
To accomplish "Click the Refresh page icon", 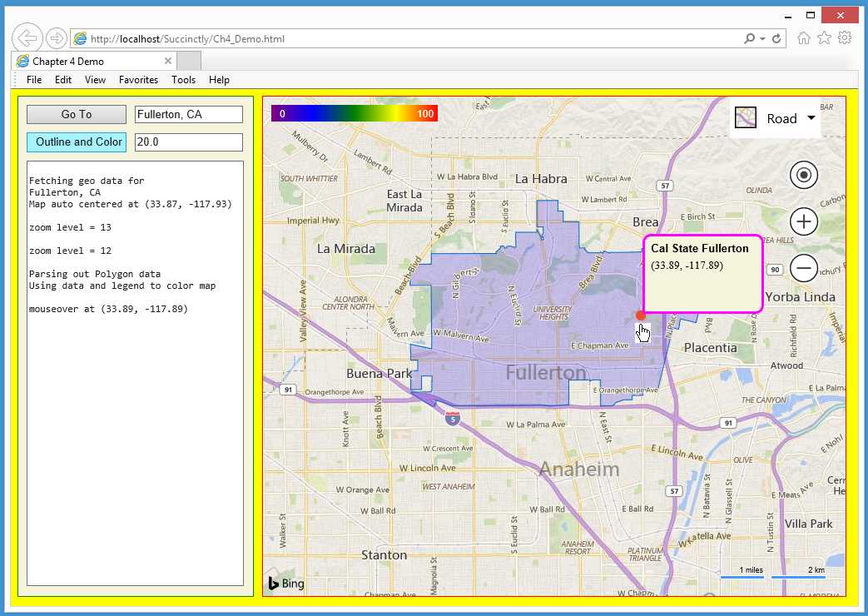I will pos(776,38).
